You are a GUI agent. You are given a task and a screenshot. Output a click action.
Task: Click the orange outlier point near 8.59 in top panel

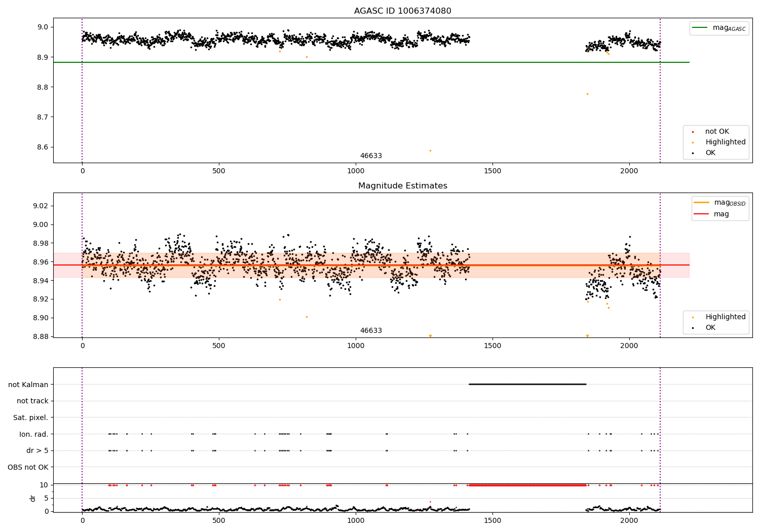tap(430, 150)
